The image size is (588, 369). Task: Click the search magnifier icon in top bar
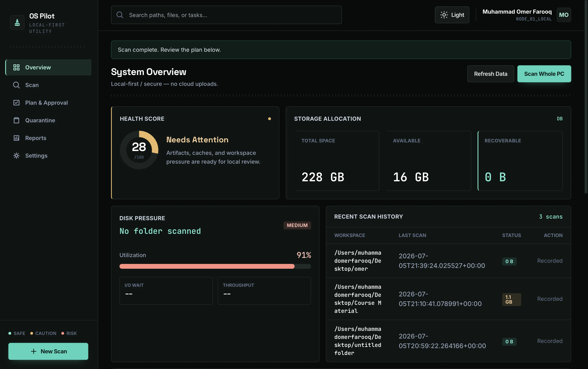coord(120,15)
